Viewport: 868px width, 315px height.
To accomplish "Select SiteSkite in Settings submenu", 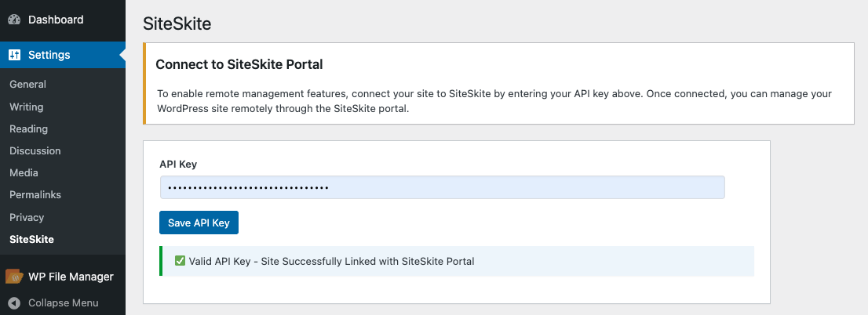I will (31, 239).
